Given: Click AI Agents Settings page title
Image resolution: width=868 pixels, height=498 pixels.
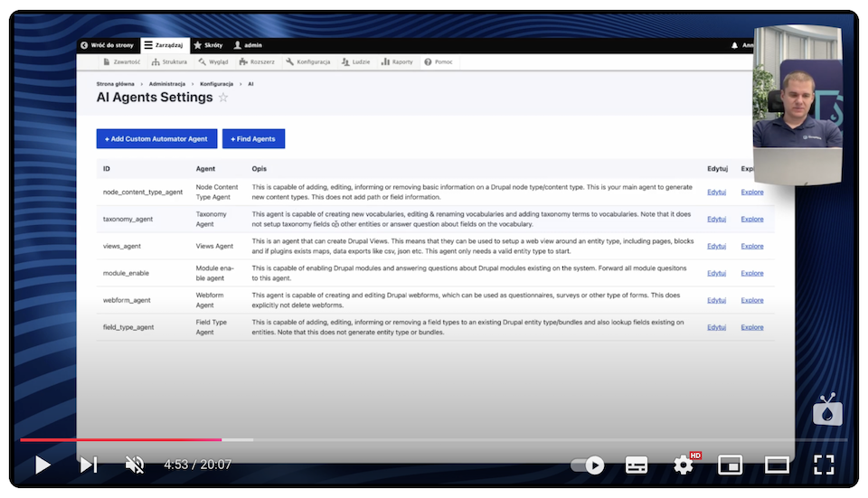Looking at the screenshot, I should point(155,98).
